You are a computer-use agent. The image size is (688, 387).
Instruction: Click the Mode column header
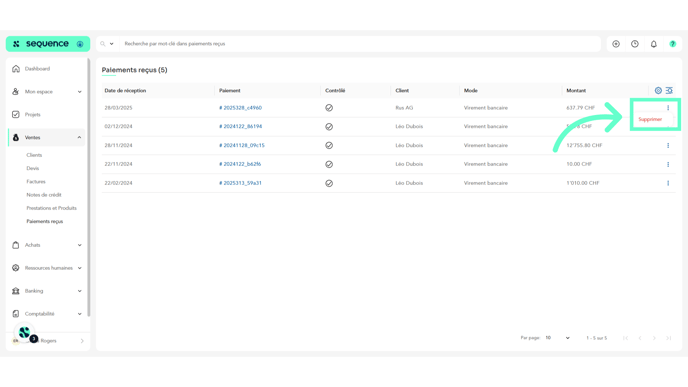pos(470,90)
